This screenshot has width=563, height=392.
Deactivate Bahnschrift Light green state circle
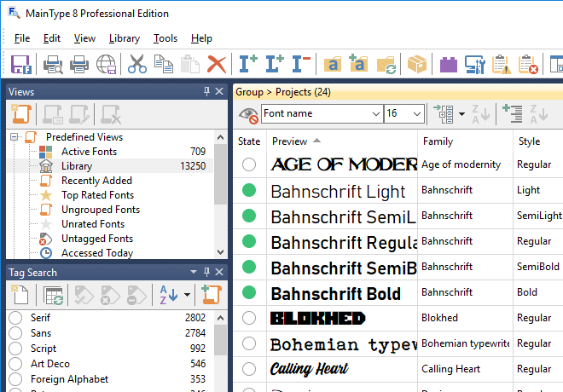tap(249, 191)
